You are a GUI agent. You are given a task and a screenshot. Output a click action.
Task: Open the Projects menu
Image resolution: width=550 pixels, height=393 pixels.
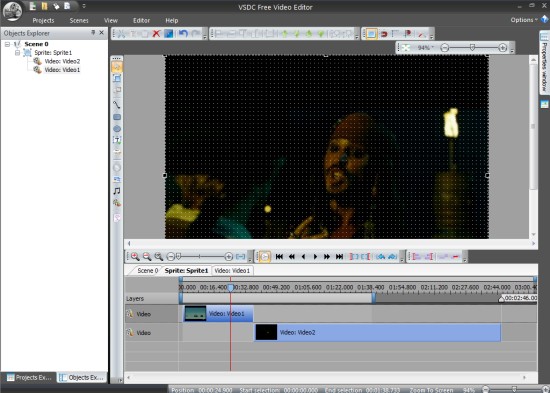tap(43, 20)
